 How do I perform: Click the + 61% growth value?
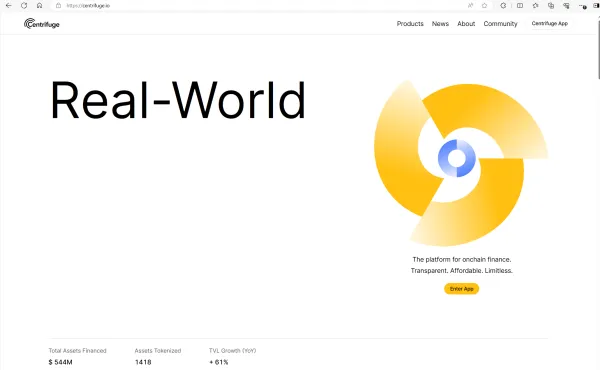[218, 362]
